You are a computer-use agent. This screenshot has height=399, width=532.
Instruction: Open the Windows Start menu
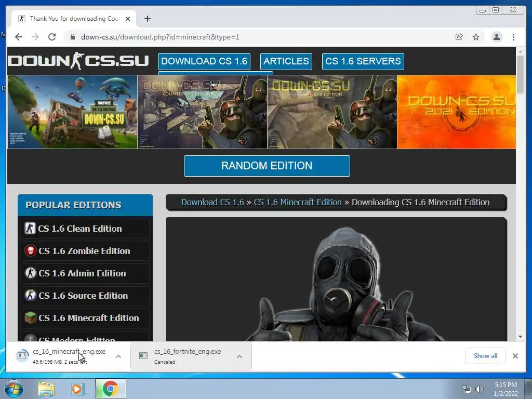coord(14,389)
